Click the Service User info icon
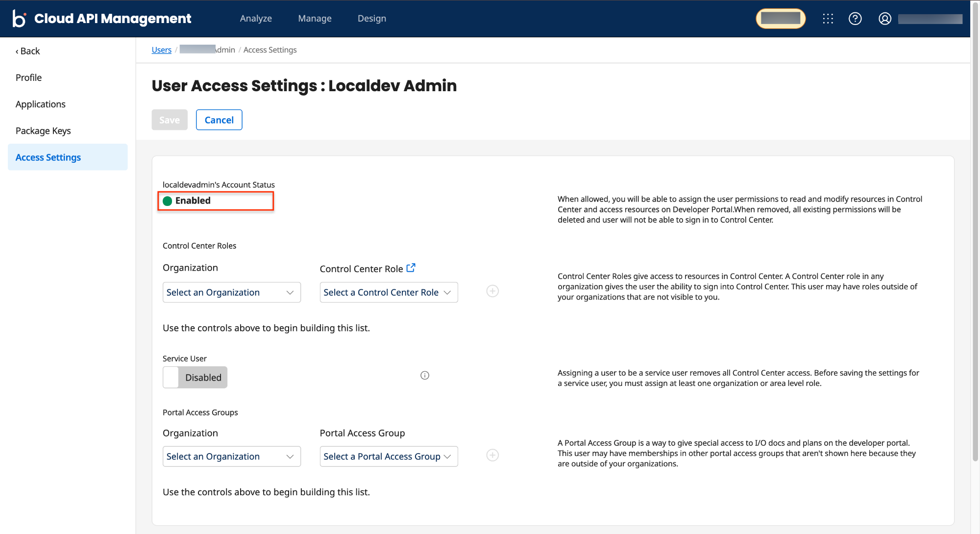The width and height of the screenshot is (980, 534). [x=425, y=376]
